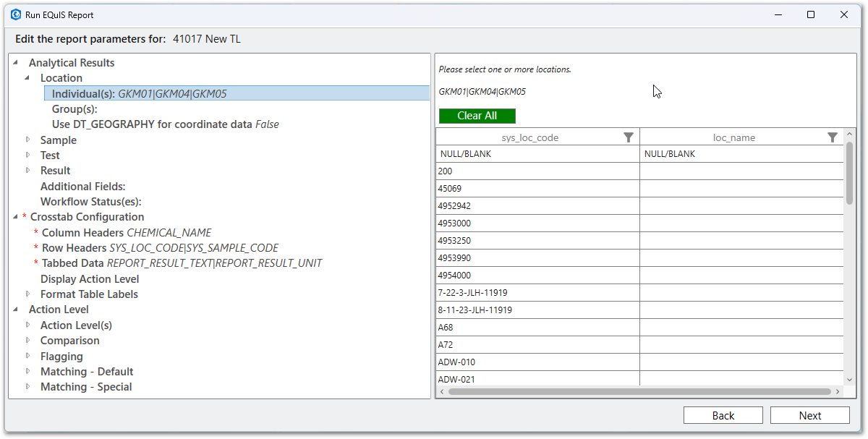Select location row 4952942
The image size is (868, 439).
(x=537, y=206)
